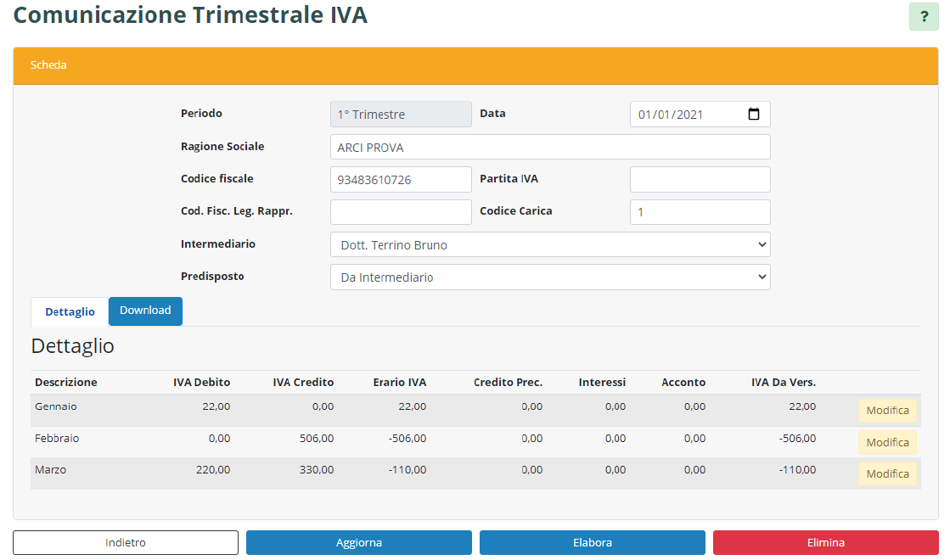950x560 pixels.
Task: Focus the Codice Carica input
Action: tap(700, 212)
